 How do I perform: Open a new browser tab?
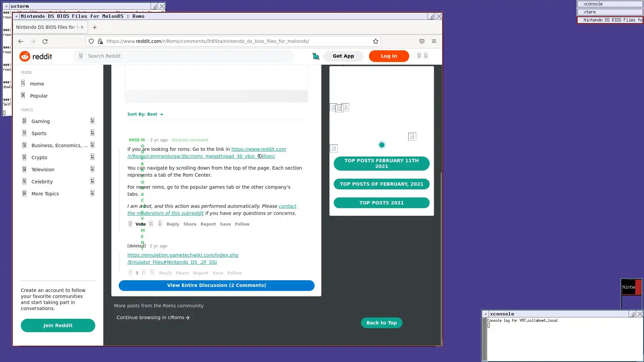[95, 27]
